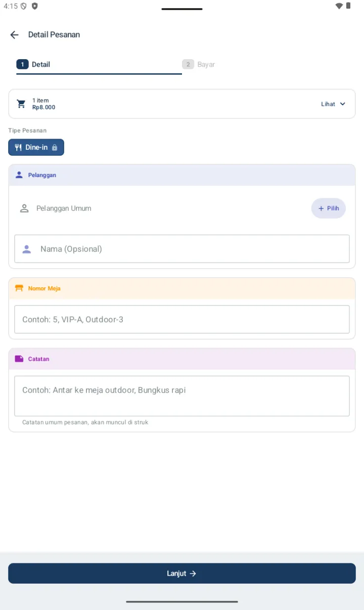Click the person icon inside Nama field
364x610 pixels.
(x=27, y=249)
